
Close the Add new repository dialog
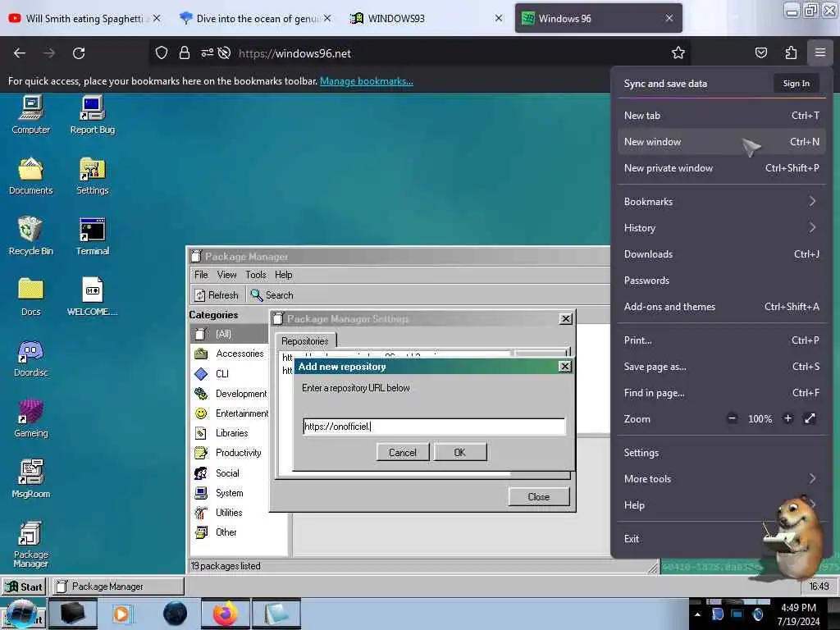point(564,367)
